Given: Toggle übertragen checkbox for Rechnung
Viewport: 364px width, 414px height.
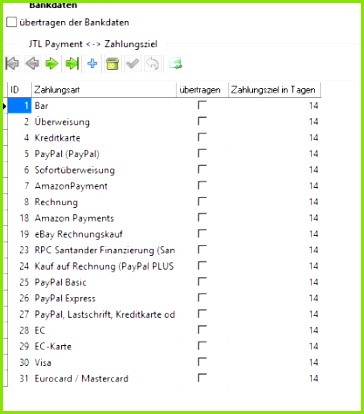Looking at the screenshot, I should [202, 202].
